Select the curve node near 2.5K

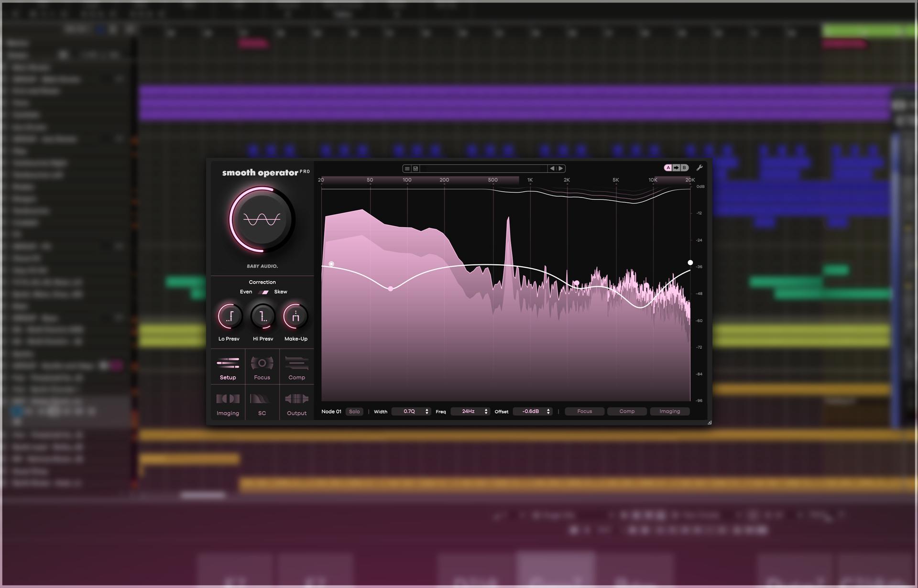pyautogui.click(x=577, y=283)
